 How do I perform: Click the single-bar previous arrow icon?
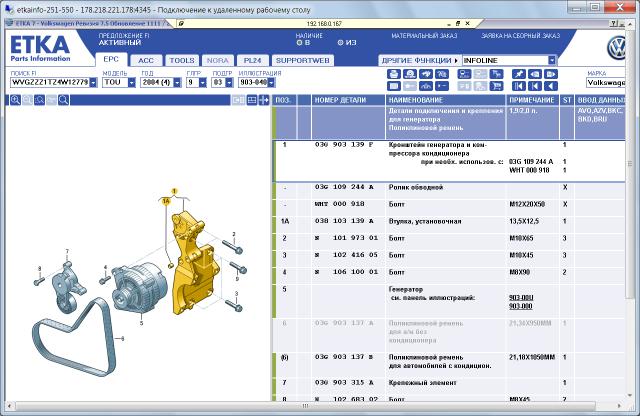click(535, 86)
